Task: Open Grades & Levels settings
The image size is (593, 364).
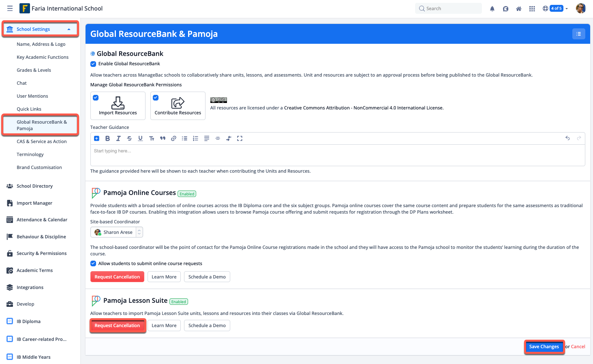Action: coord(34,70)
